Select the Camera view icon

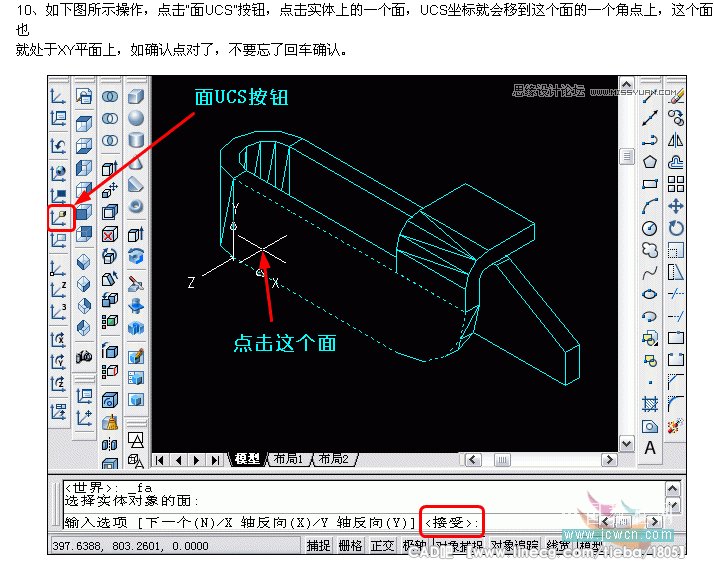[84, 356]
